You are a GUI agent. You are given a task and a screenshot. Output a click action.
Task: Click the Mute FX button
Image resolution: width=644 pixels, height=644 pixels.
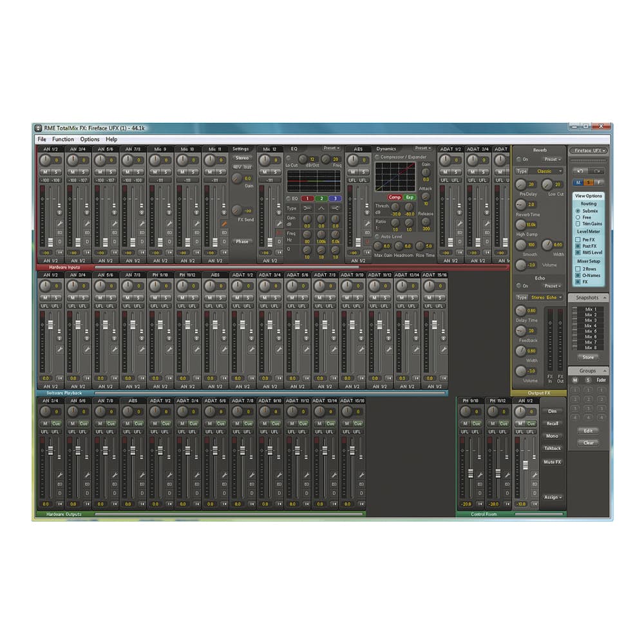click(553, 462)
